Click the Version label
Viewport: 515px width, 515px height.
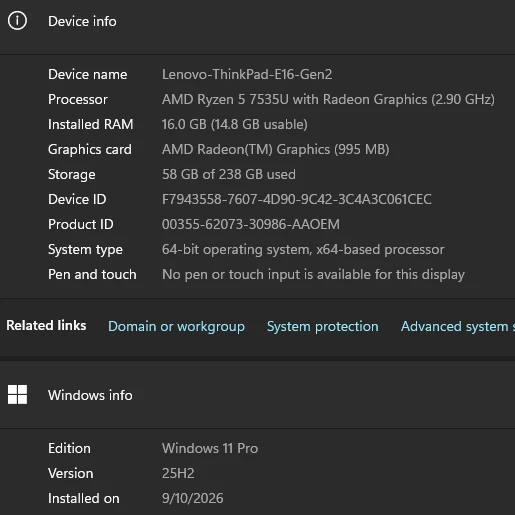pyautogui.click(x=71, y=473)
